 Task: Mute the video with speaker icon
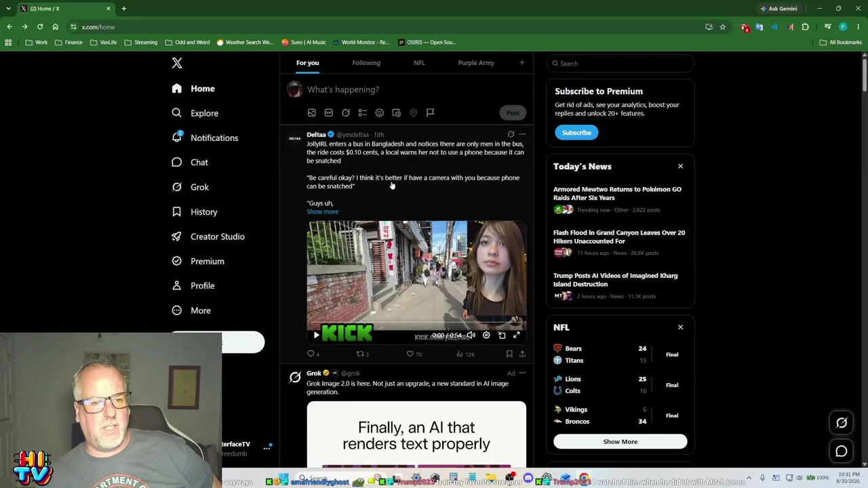[x=471, y=335]
